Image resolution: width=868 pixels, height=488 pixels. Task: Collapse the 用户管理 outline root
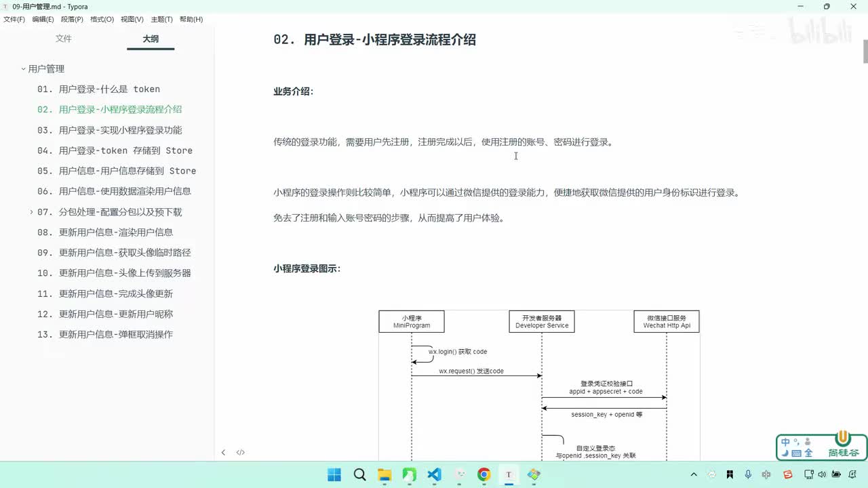point(22,68)
